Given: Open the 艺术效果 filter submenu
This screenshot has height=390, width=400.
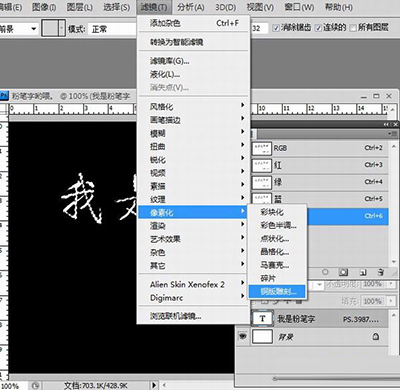Looking at the screenshot, I should point(193,239).
